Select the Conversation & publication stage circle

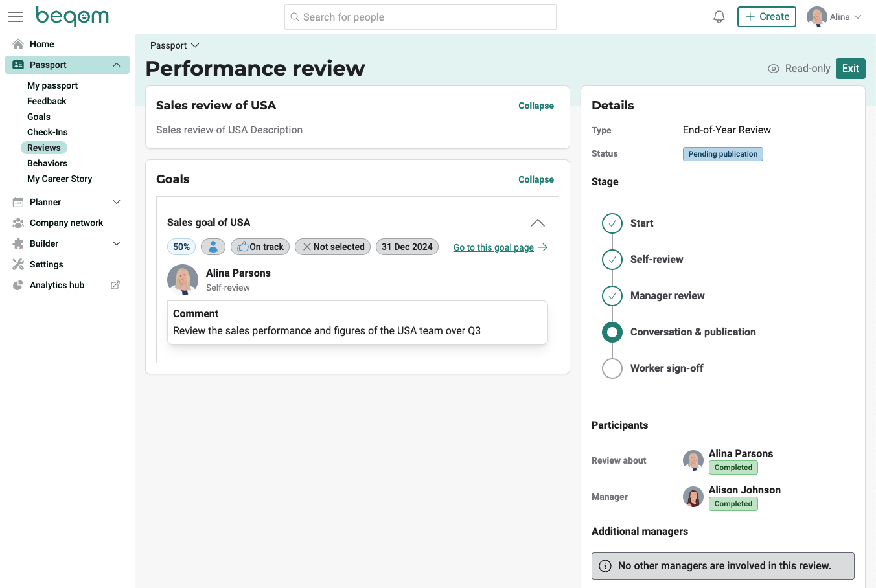(612, 332)
